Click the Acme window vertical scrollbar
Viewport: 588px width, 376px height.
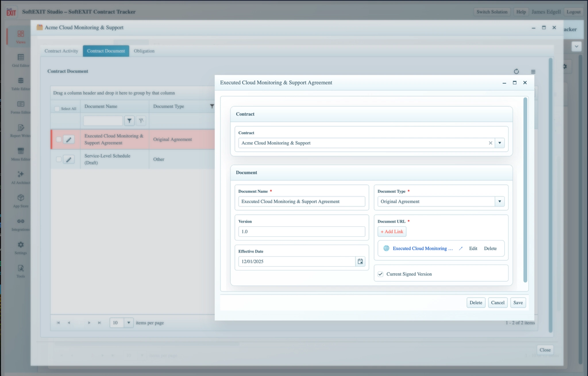click(x=550, y=195)
